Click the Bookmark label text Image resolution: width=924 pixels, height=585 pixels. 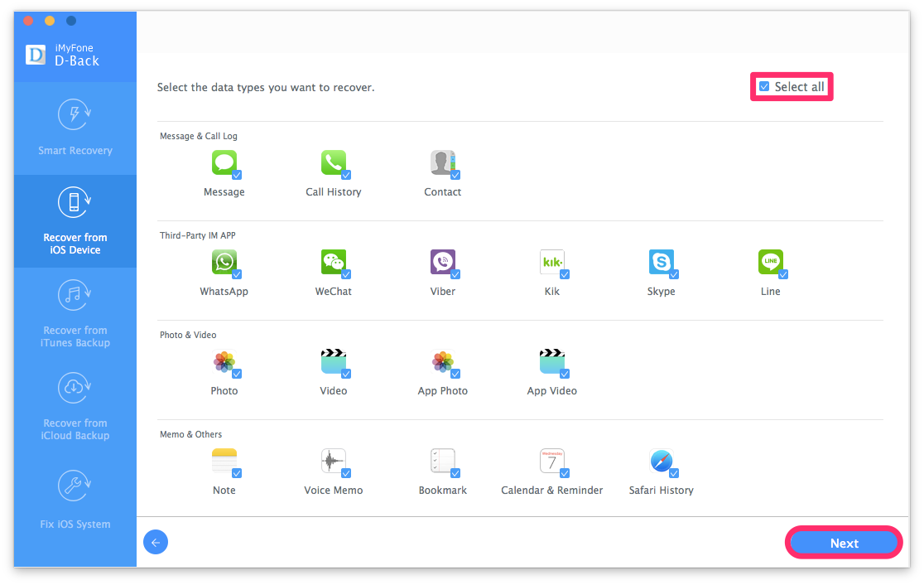(x=443, y=490)
